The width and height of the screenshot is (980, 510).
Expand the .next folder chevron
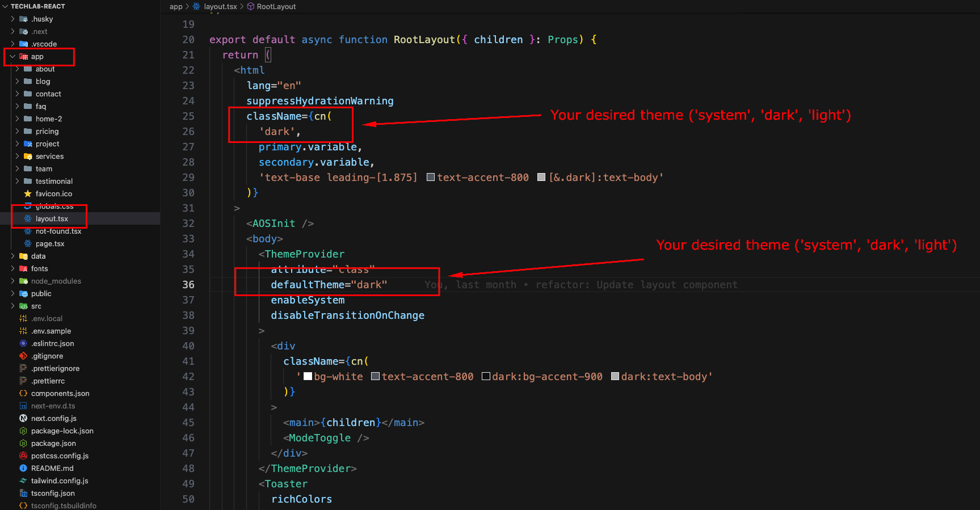point(12,31)
